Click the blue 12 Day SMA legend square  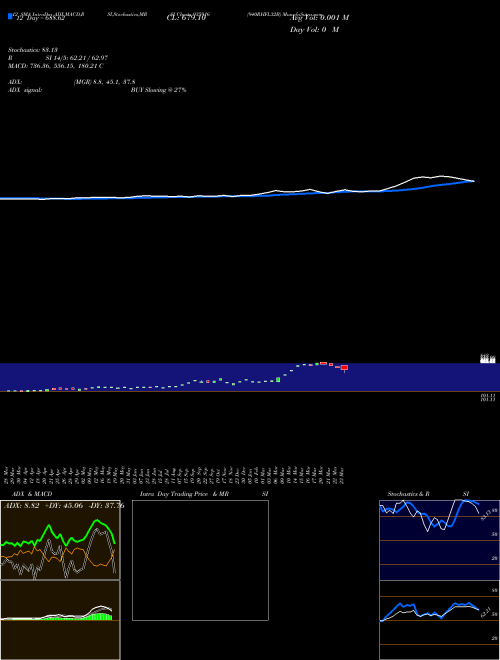(x=10, y=16)
